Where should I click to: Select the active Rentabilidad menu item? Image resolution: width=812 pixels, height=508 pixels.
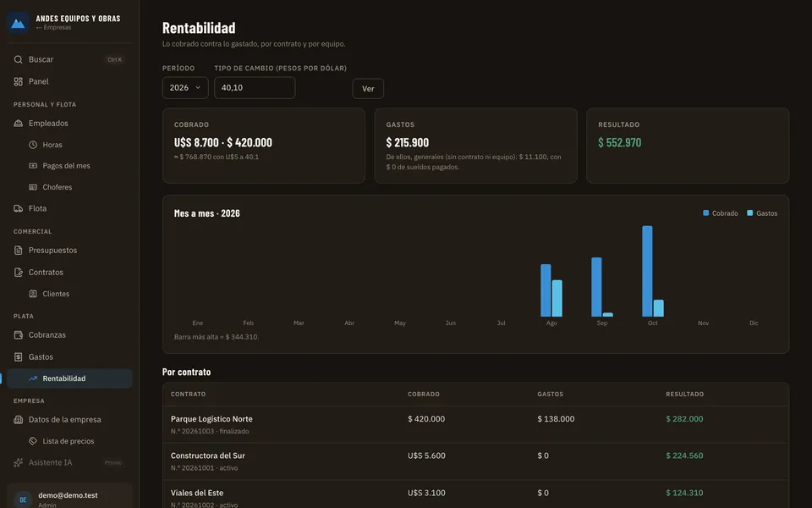point(69,378)
